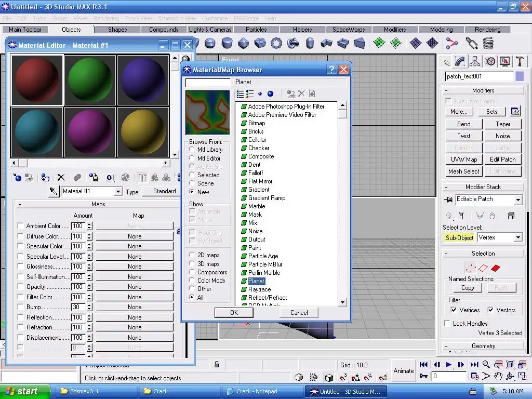This screenshot has width=532, height=399.
Task: Collapse the Maps rollout
Action: tap(98, 204)
